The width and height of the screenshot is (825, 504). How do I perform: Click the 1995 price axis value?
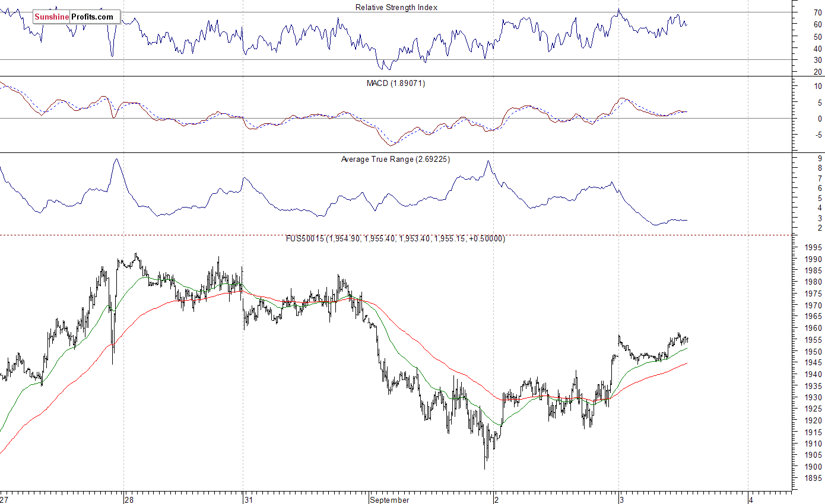point(814,248)
